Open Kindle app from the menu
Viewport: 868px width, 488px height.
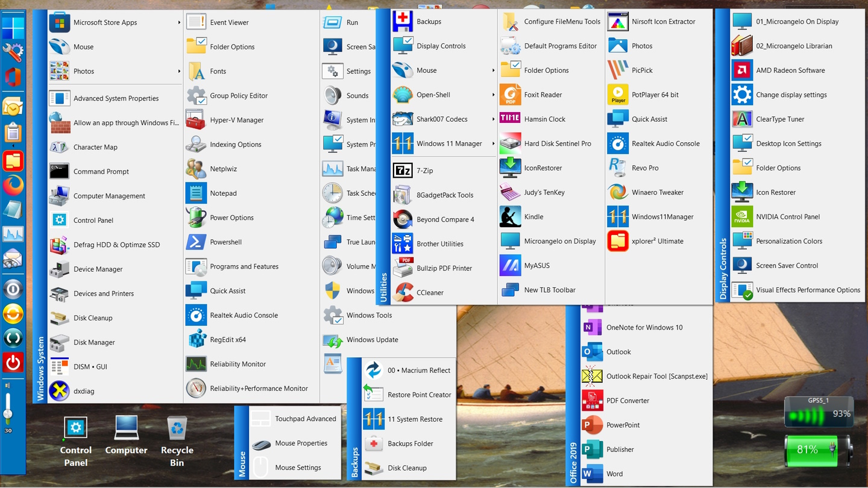point(533,217)
